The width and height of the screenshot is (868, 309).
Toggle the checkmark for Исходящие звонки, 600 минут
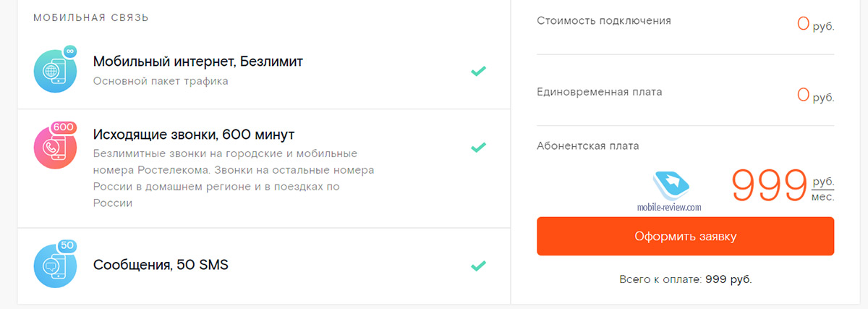click(478, 147)
